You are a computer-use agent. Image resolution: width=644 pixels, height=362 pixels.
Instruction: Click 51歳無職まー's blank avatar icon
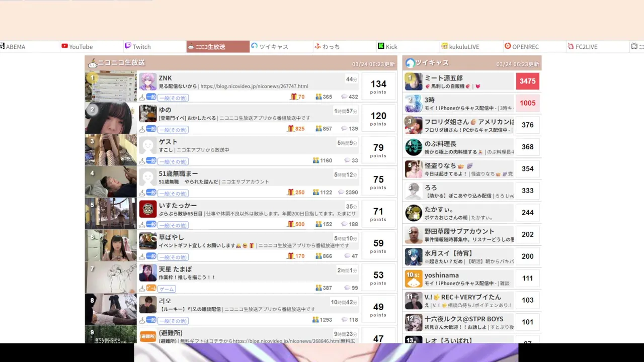click(x=148, y=177)
